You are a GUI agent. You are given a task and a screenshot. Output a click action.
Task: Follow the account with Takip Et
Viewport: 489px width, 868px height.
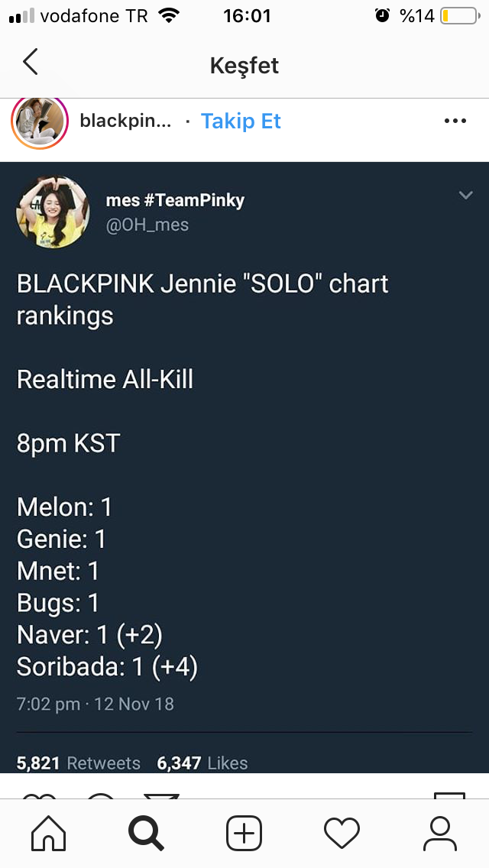241,121
